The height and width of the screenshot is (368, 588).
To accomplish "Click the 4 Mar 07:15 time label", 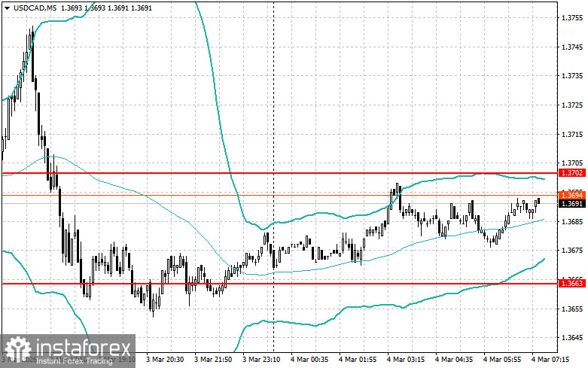I will (550, 360).
